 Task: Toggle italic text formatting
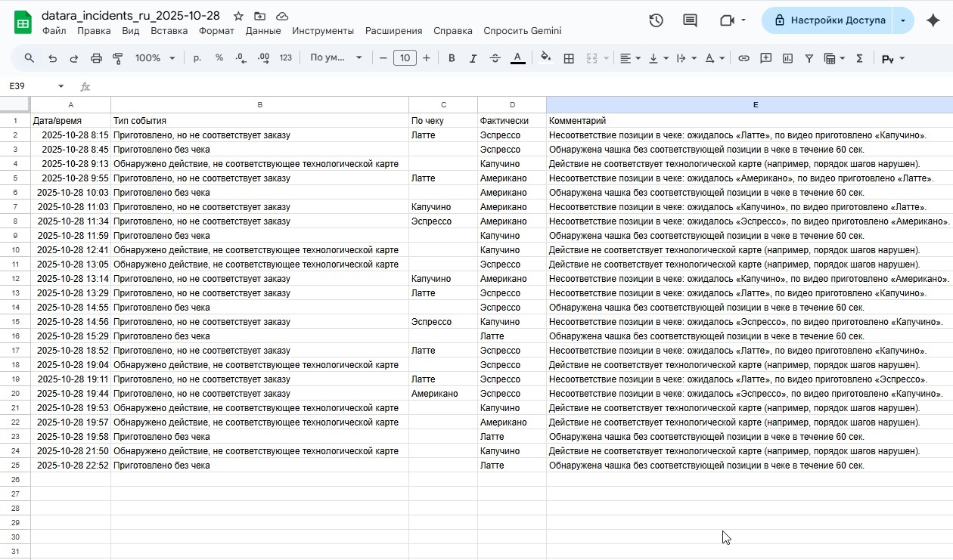[x=473, y=58]
